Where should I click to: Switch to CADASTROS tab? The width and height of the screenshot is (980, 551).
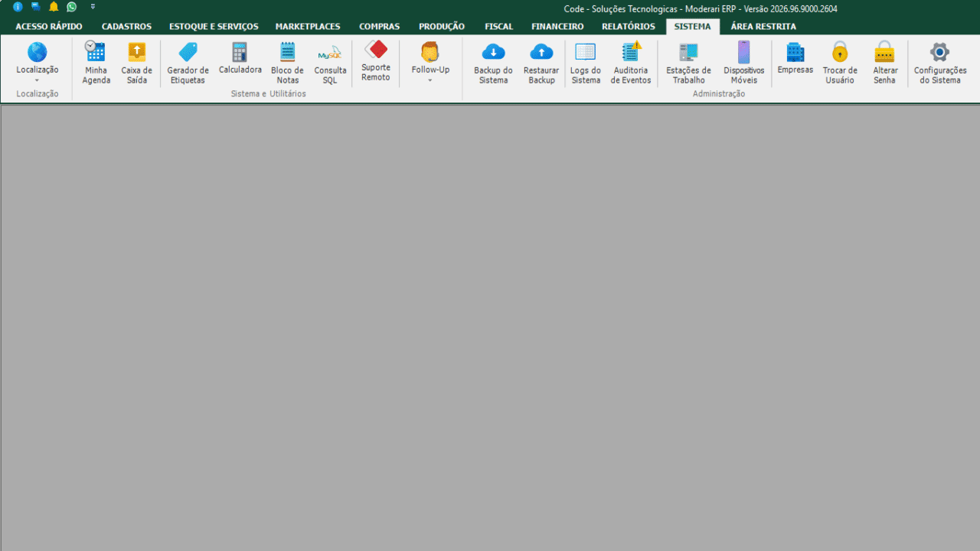coord(126,27)
